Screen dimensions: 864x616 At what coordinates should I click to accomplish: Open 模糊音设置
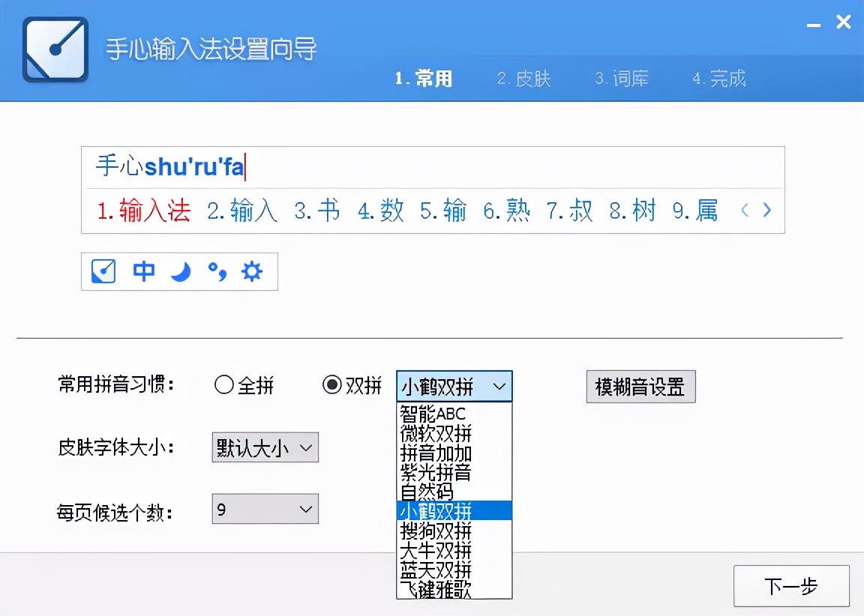point(640,387)
